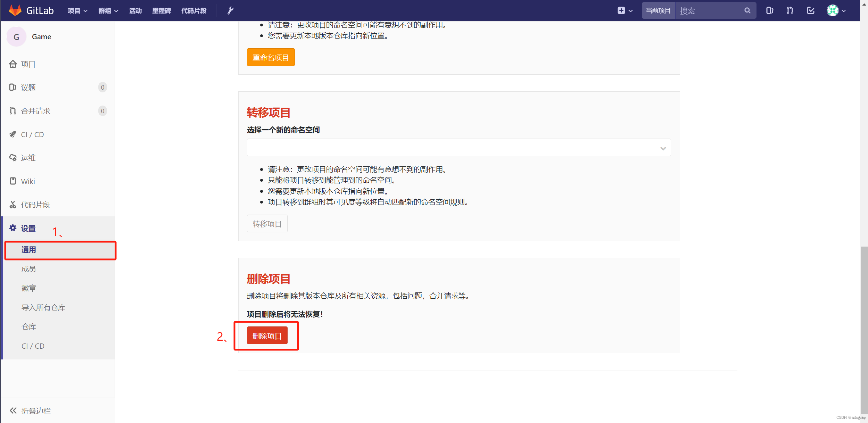Screen dimensions: 868x423
Task: Click the merge requests icon in top bar
Action: coord(790,10)
